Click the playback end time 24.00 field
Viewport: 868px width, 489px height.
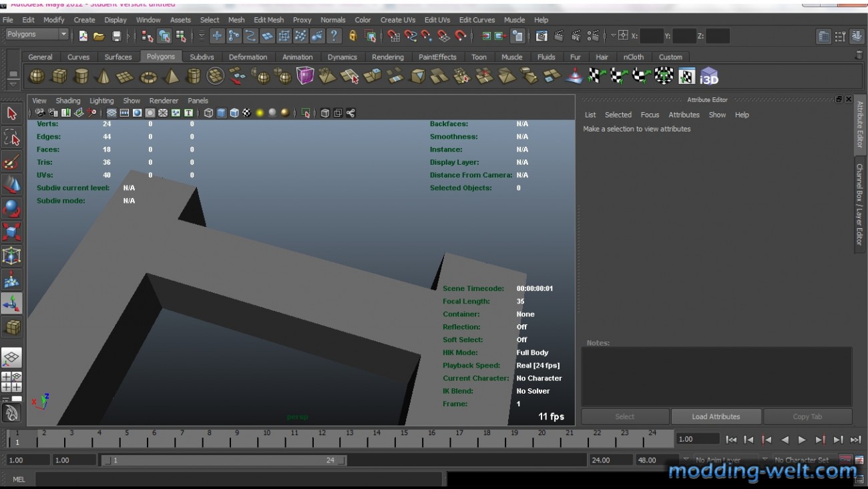click(x=611, y=460)
